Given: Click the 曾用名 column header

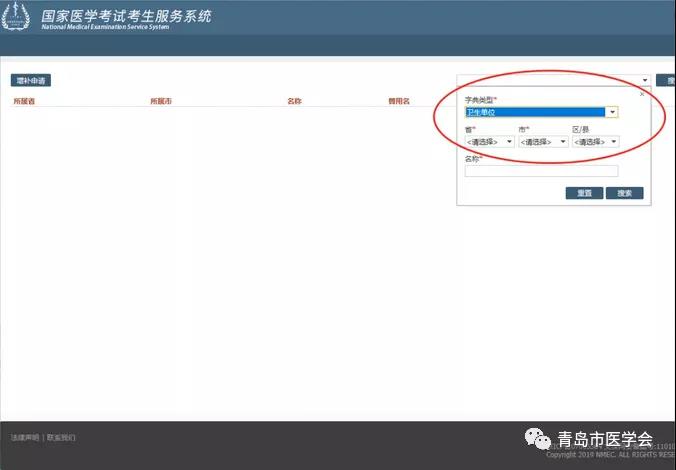Looking at the screenshot, I should [x=399, y=101].
